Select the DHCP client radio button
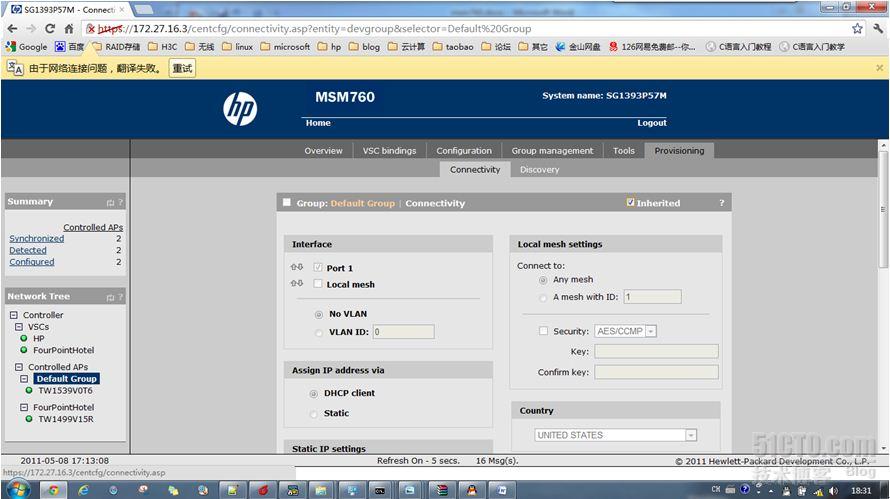This screenshot has height=499, width=890. (x=313, y=393)
